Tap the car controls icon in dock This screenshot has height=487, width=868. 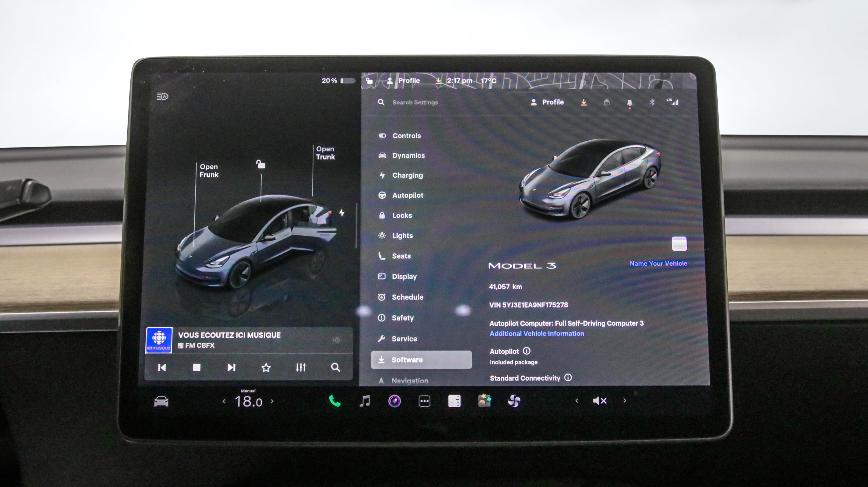pyautogui.click(x=161, y=401)
